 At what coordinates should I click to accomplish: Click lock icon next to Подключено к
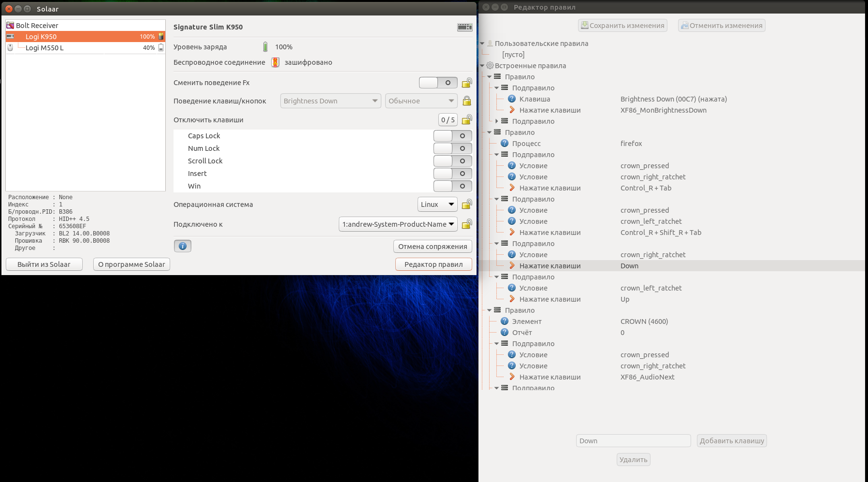tap(466, 224)
